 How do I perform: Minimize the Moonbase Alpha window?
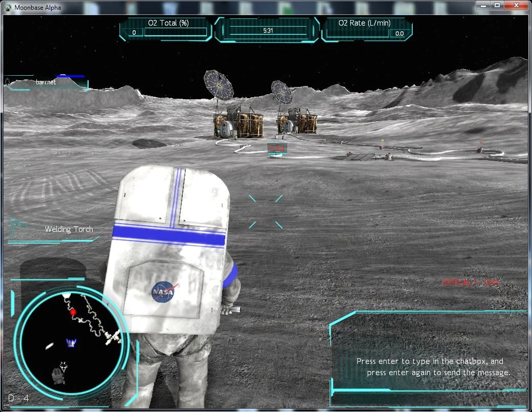click(x=483, y=6)
